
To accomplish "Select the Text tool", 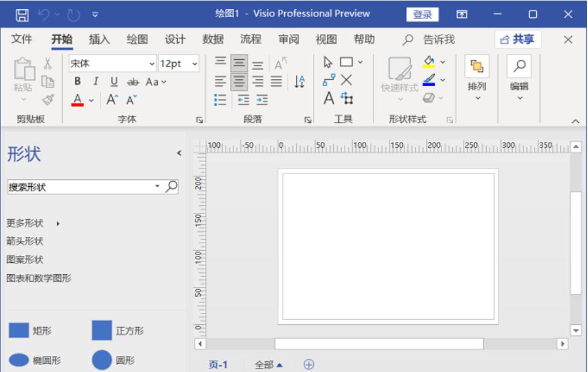I will (329, 99).
